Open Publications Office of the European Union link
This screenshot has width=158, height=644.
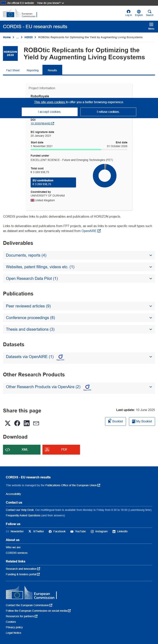click(x=73, y=485)
